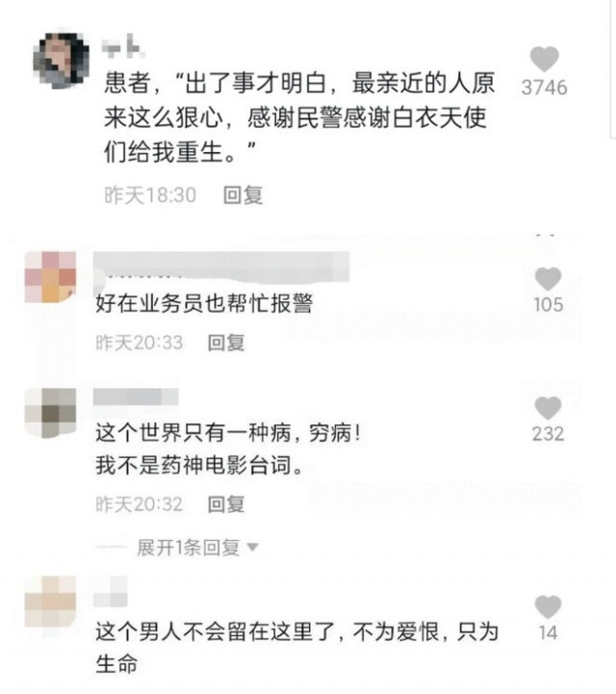Expand 展开1条回复 replies
The height and width of the screenshot is (694, 616).
click(x=188, y=548)
